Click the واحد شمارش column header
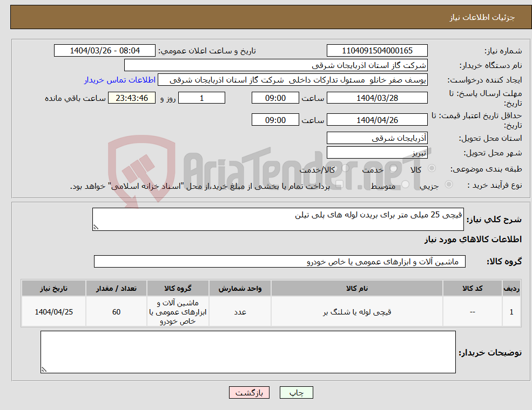Screen dimensions: 532x410 [x=240, y=289]
